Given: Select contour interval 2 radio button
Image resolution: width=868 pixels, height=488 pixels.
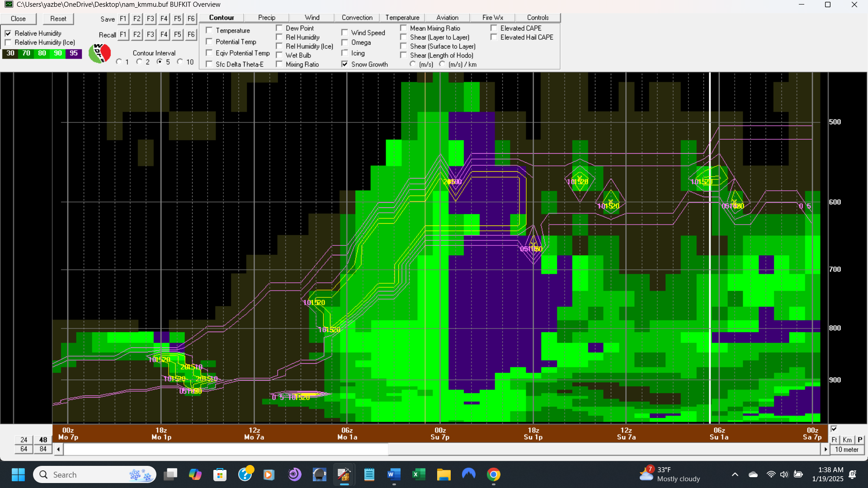Looking at the screenshot, I should click(x=139, y=61).
